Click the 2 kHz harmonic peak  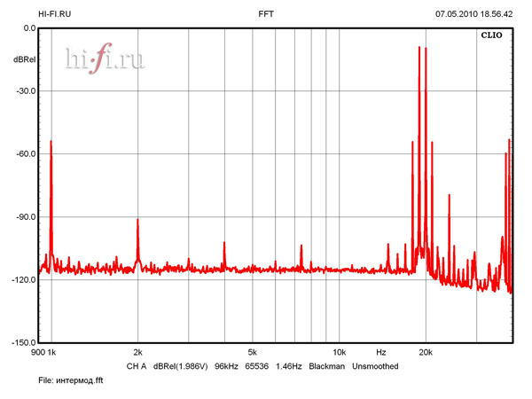[x=137, y=220]
